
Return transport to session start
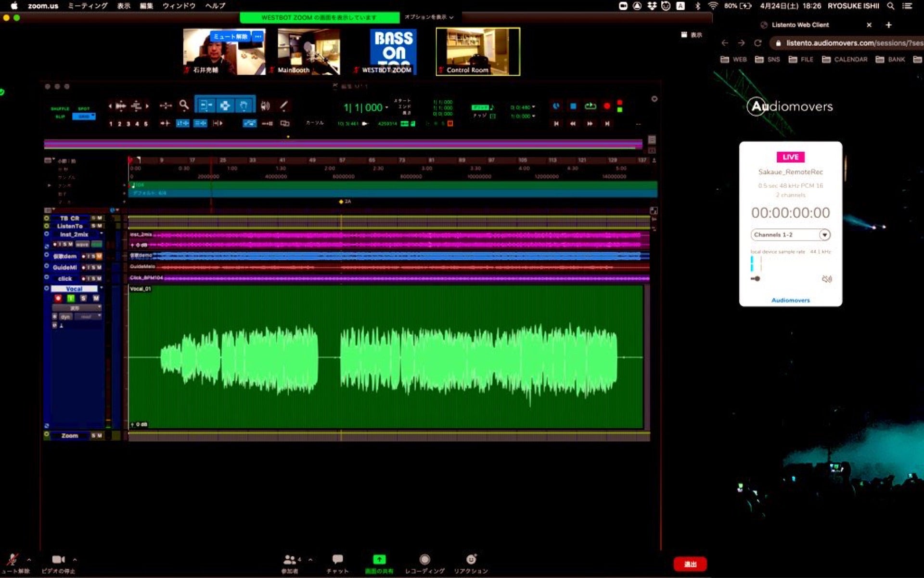click(556, 124)
